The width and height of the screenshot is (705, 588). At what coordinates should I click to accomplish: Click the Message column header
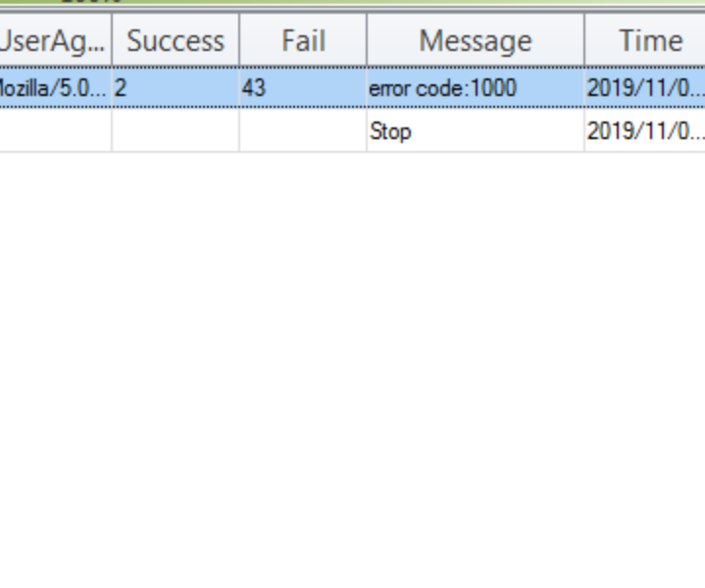coord(475,41)
